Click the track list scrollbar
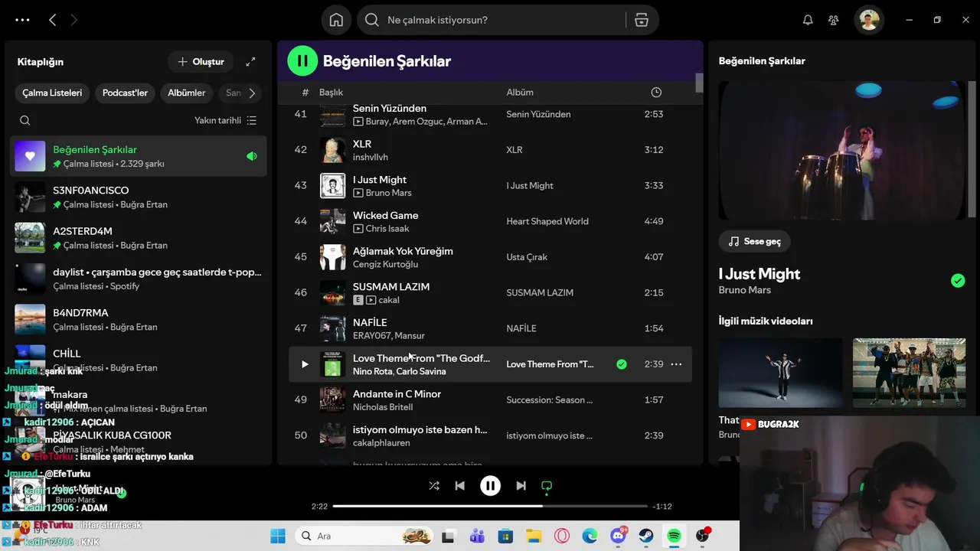The image size is (980, 551). pos(699,83)
